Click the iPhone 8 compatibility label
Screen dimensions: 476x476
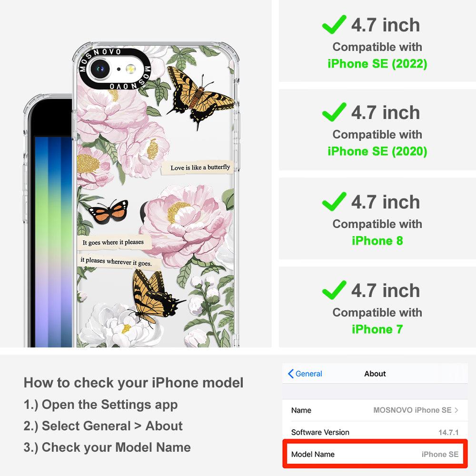pyautogui.click(x=377, y=241)
